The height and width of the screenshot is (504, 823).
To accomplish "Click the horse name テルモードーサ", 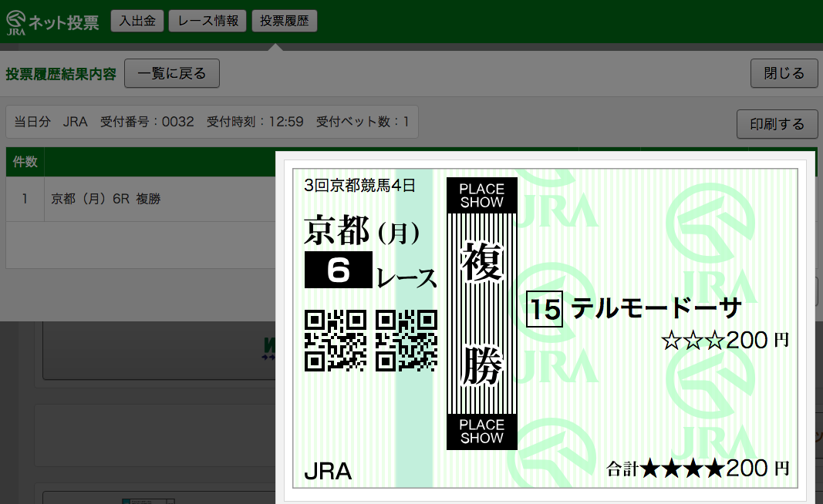I will [x=656, y=307].
